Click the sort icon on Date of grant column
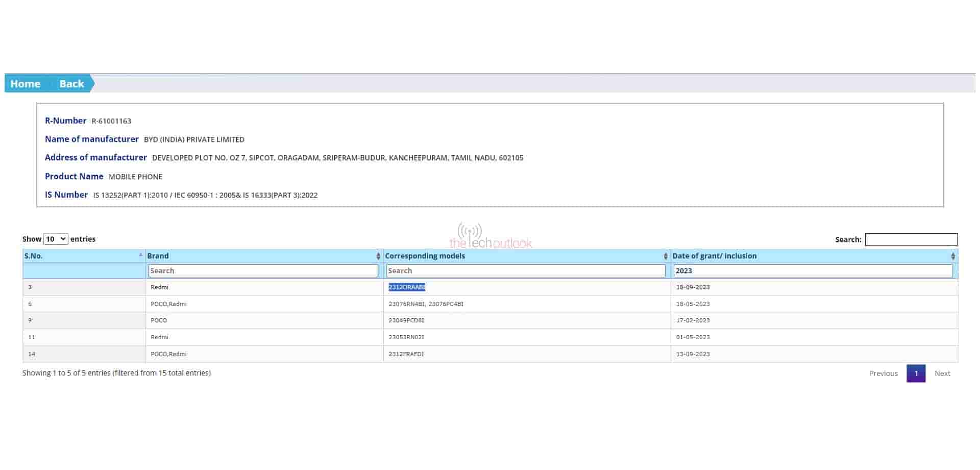The image size is (980, 470). click(x=954, y=255)
